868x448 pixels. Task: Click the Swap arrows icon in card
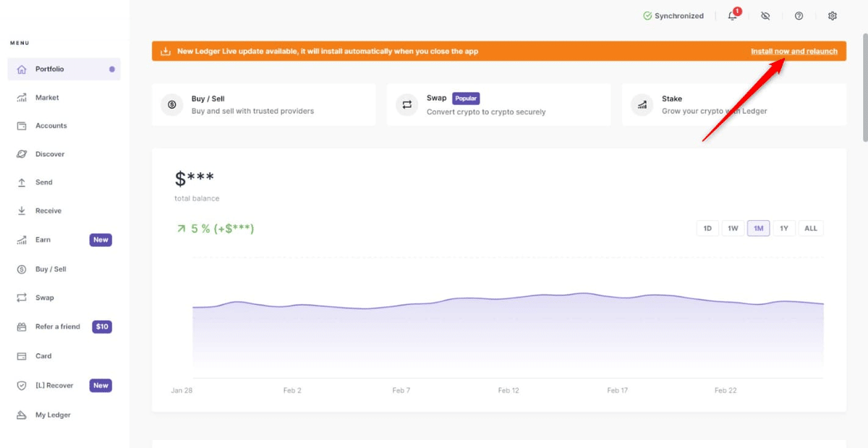coord(407,105)
